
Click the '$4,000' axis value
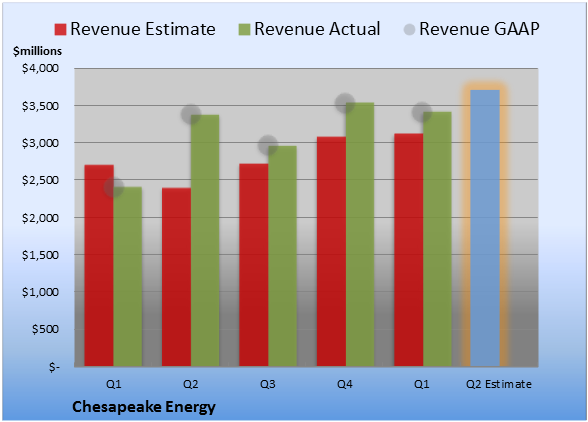click(40, 68)
